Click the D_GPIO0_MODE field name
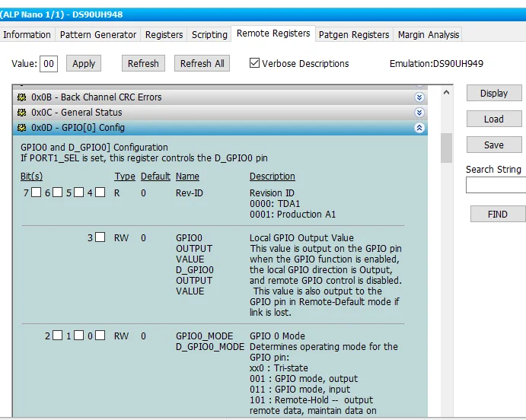This screenshot has width=526, height=420. (x=210, y=347)
